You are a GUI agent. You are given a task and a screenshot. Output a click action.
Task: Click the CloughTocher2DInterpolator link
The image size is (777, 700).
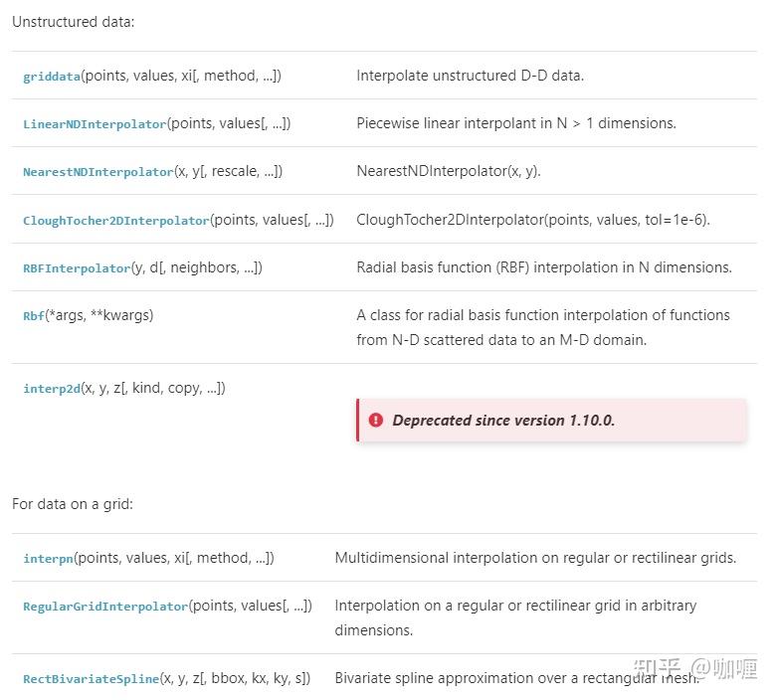coord(115,220)
